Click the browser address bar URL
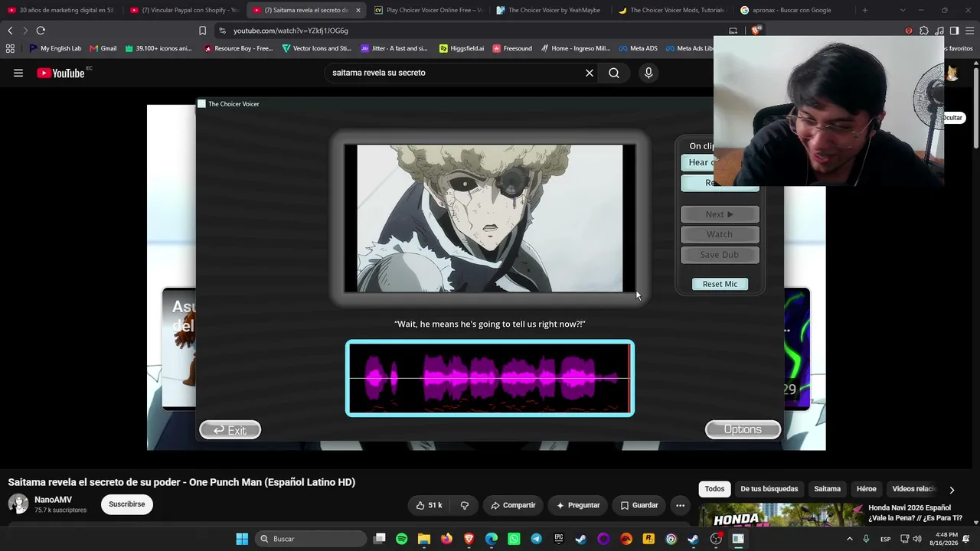The image size is (980, 551). coord(291,31)
